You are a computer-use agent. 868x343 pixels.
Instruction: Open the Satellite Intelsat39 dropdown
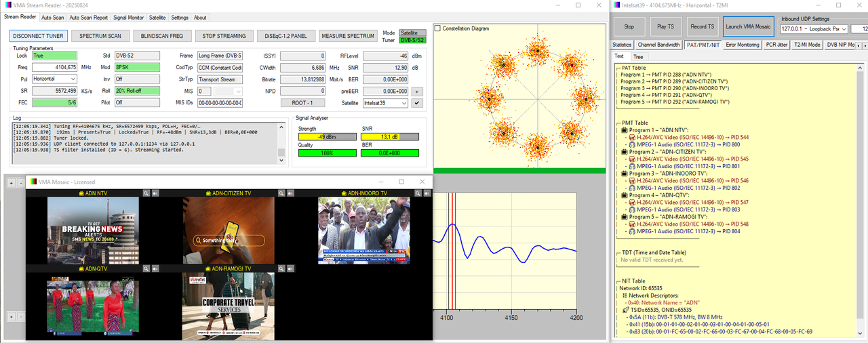click(x=385, y=103)
